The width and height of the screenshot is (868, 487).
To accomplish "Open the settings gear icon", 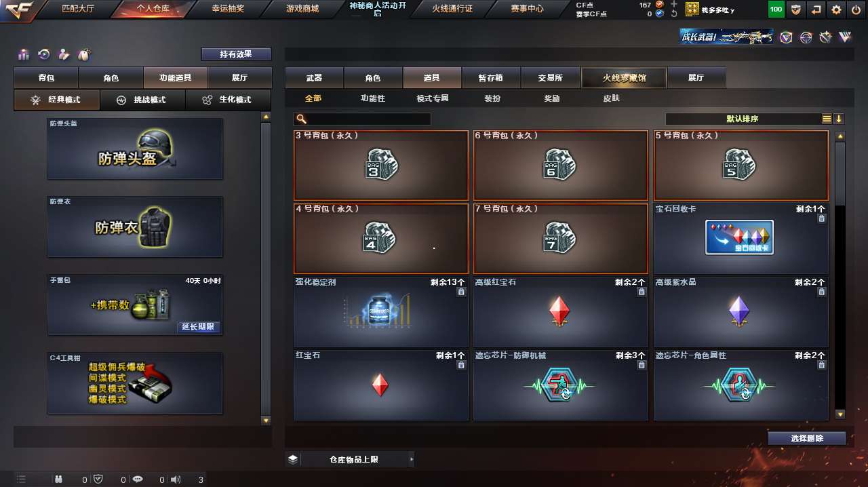I will 836,9.
